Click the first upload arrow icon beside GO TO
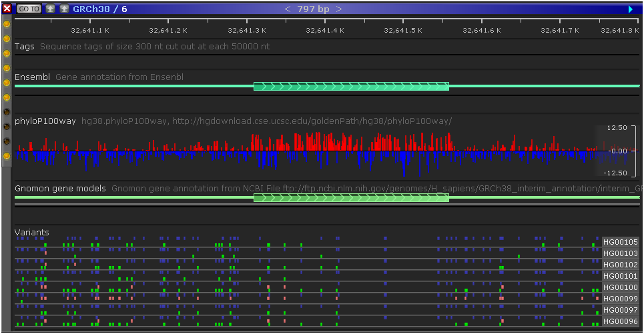 [x=51, y=9]
